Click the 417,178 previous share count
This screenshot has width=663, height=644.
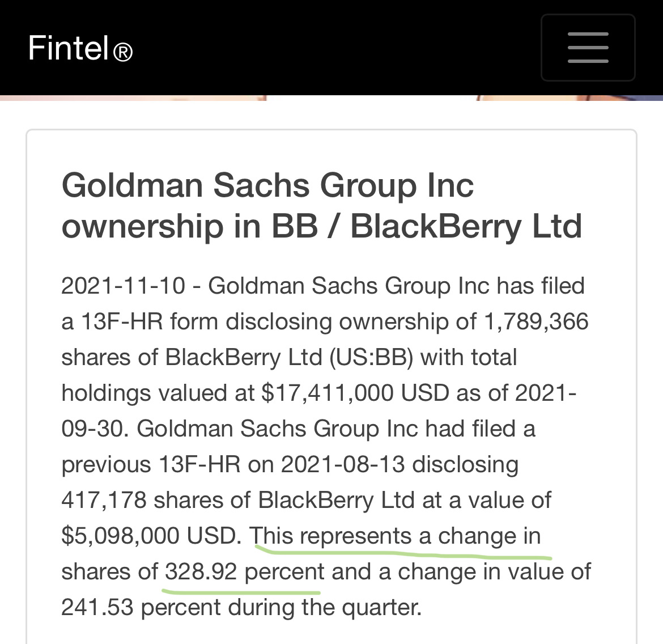pyautogui.click(x=104, y=500)
